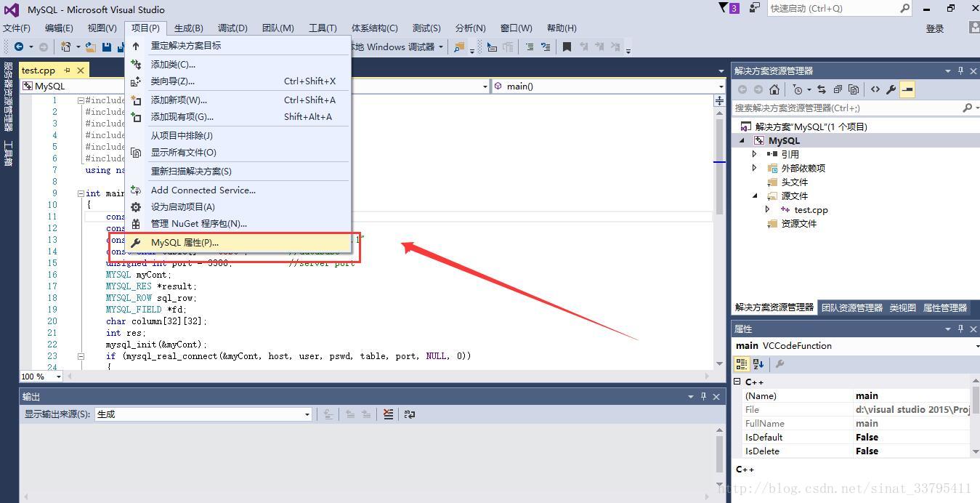980x503 pixels.
Task: Toggle alphabetical sort in Properties panel
Action: [758, 364]
